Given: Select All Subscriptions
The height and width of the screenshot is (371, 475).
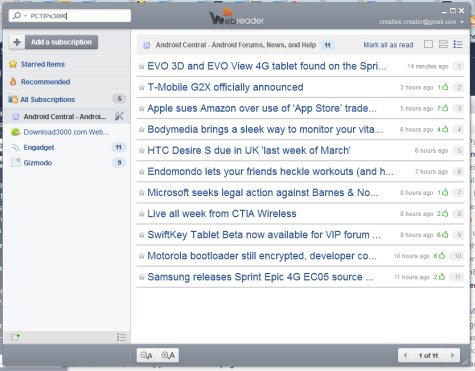Looking at the screenshot, I should (x=48, y=99).
